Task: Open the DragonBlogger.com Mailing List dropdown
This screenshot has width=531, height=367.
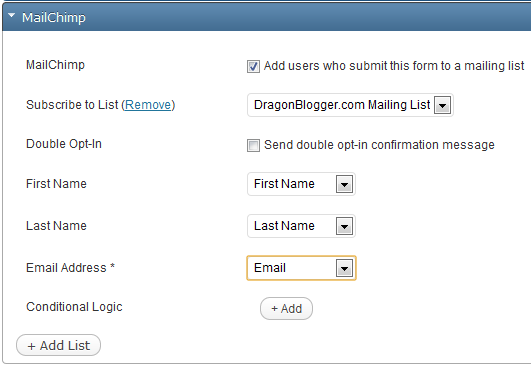Action: point(350,105)
